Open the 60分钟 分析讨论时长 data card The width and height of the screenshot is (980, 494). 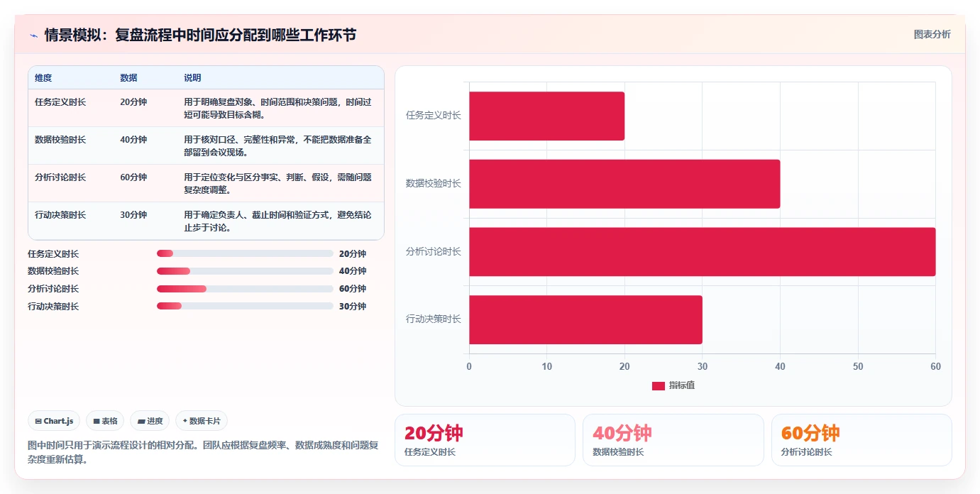click(x=861, y=440)
